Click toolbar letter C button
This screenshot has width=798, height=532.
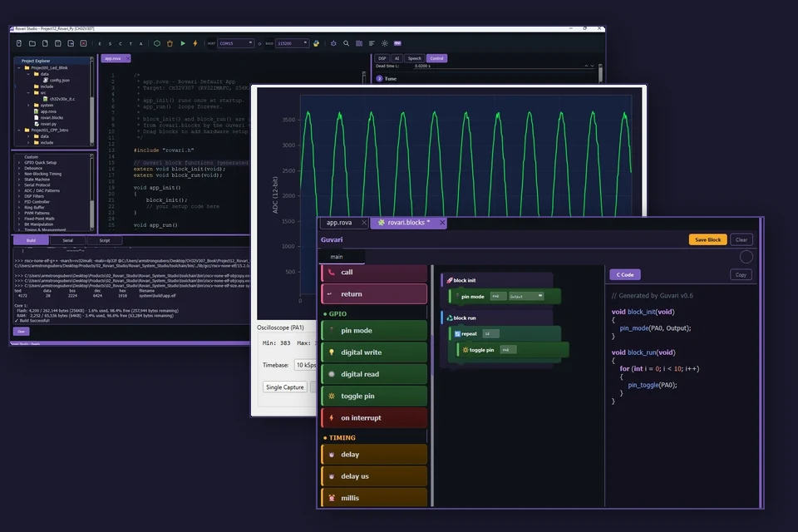pyautogui.click(x=120, y=44)
